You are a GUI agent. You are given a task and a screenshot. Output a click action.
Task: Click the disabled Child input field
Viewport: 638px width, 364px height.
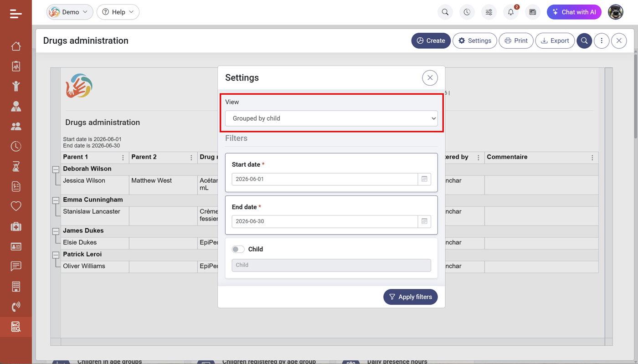(331, 265)
